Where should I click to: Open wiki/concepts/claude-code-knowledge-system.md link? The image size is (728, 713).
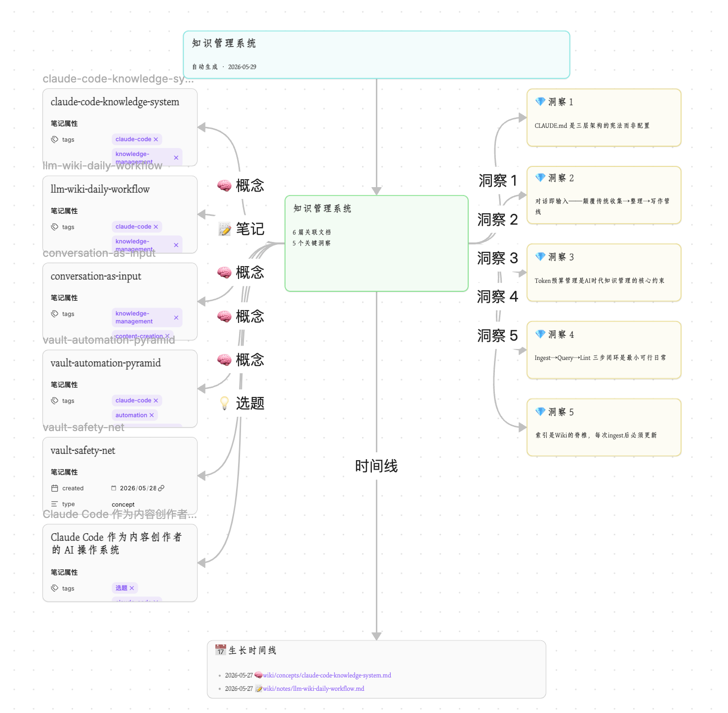(327, 675)
